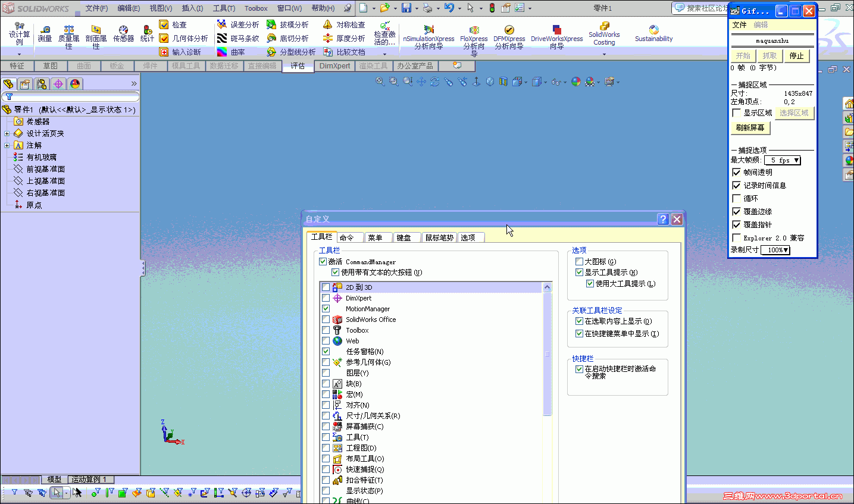The image size is (854, 504).
Task: Select the 草图 sketch CommandManager tab
Action: pyautogui.click(x=51, y=65)
